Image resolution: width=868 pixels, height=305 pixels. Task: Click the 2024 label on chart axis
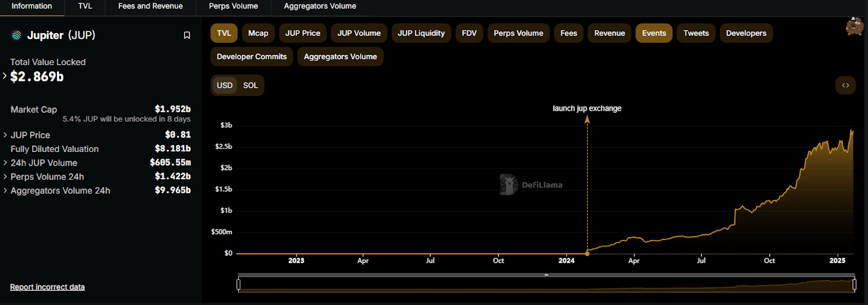(566, 261)
